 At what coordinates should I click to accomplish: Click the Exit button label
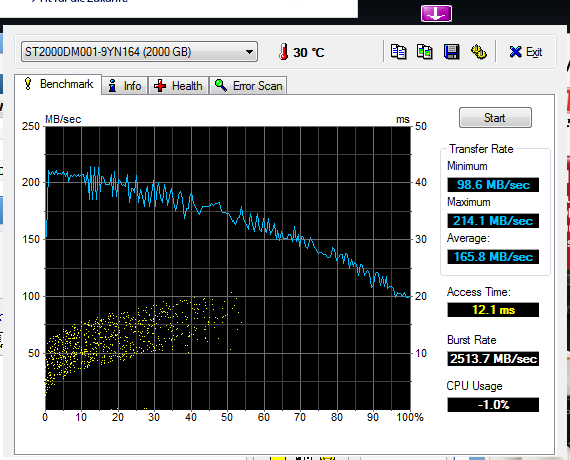pyautogui.click(x=534, y=52)
